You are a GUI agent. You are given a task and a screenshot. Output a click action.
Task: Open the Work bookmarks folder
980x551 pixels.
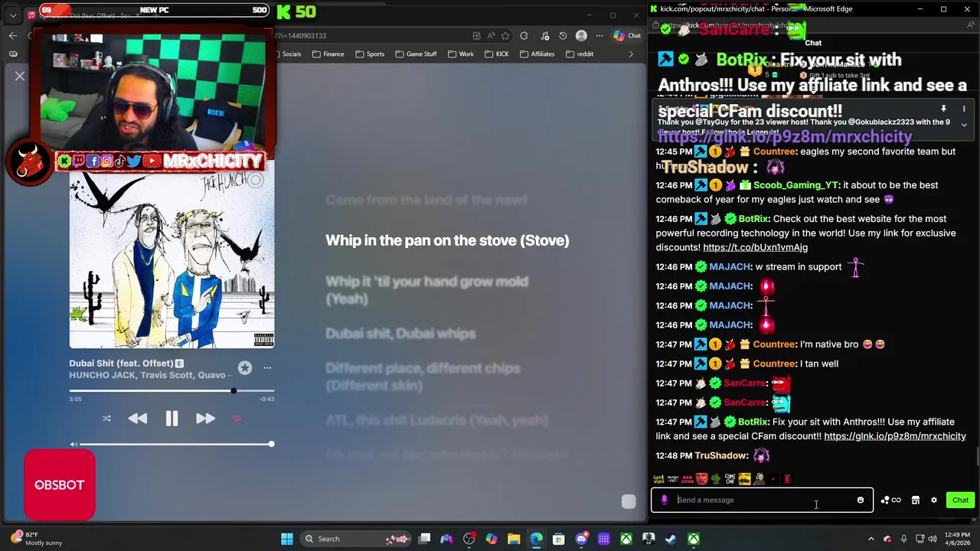pyautogui.click(x=460, y=54)
